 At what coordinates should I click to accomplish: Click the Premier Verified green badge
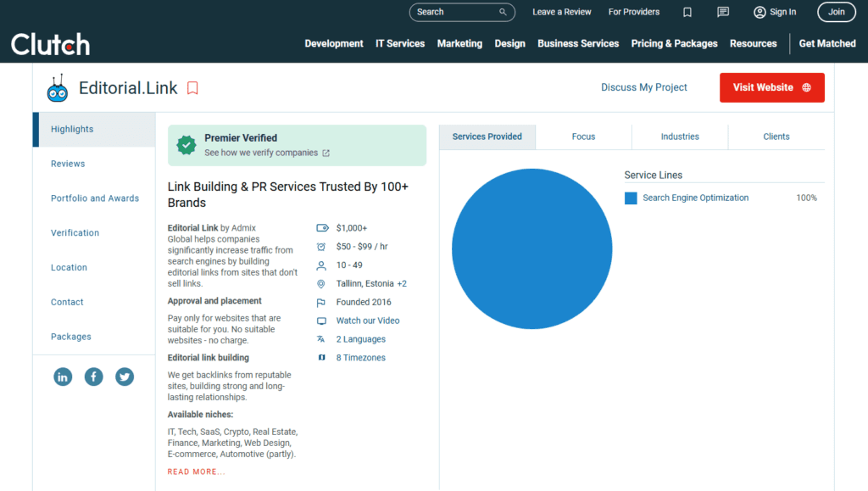186,145
